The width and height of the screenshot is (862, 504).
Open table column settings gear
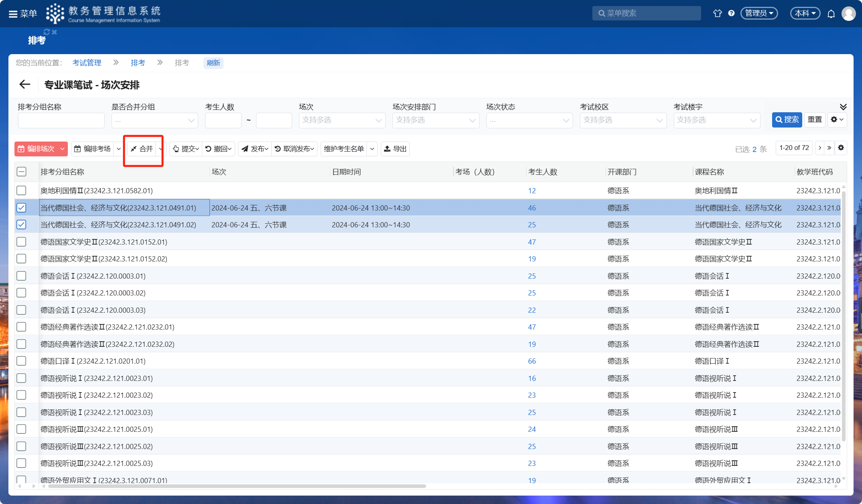pyautogui.click(x=841, y=148)
